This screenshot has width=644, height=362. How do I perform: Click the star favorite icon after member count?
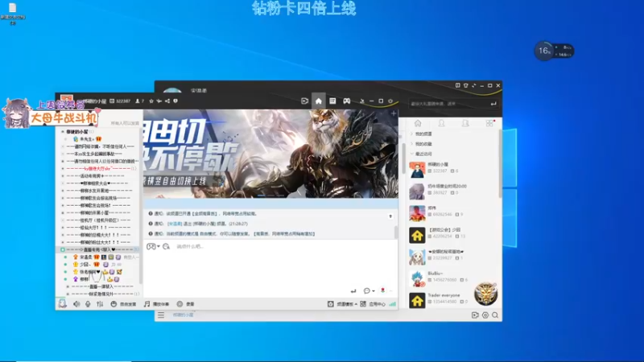[x=151, y=101]
